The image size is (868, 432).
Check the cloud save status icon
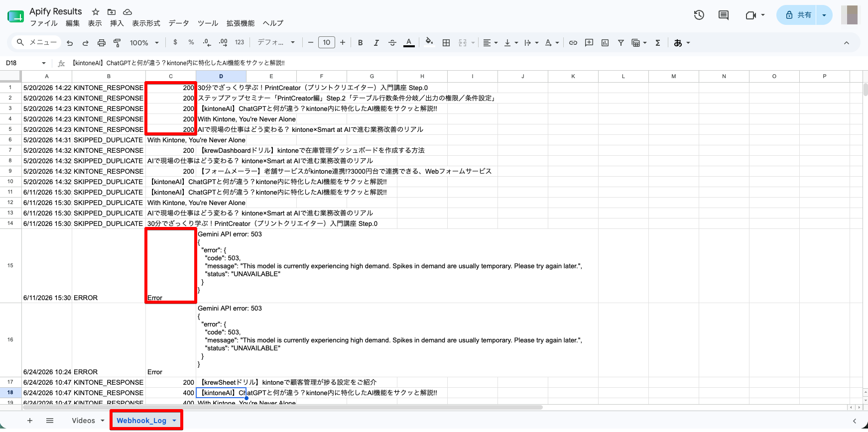pyautogui.click(x=127, y=11)
